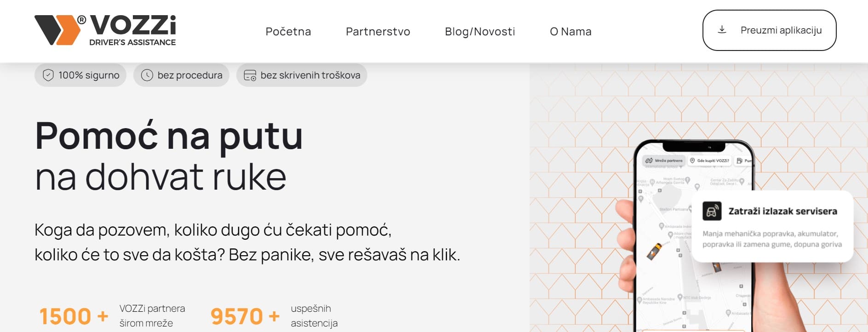Image resolution: width=868 pixels, height=332 pixels.
Task: Click the location pin beside Gde kupiti VOZZi?
Action: click(692, 161)
